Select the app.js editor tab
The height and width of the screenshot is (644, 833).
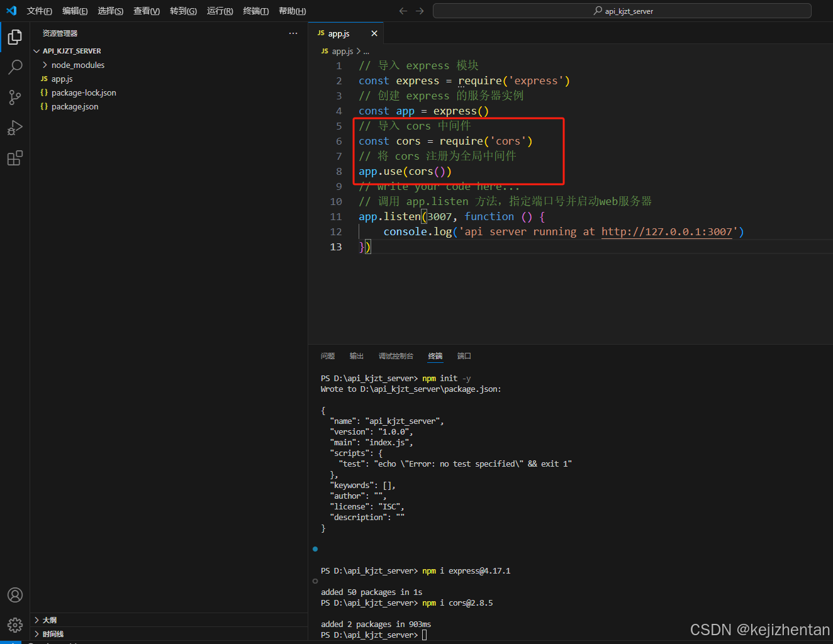[x=346, y=33]
